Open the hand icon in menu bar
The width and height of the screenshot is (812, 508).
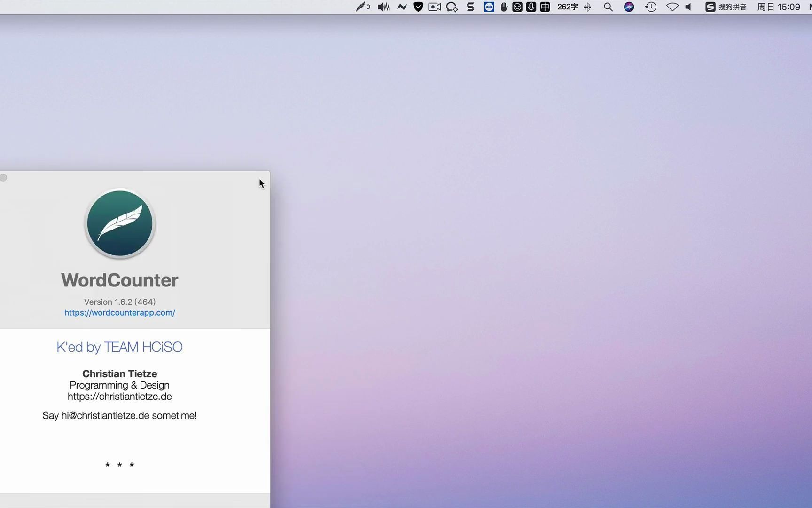pyautogui.click(x=504, y=7)
